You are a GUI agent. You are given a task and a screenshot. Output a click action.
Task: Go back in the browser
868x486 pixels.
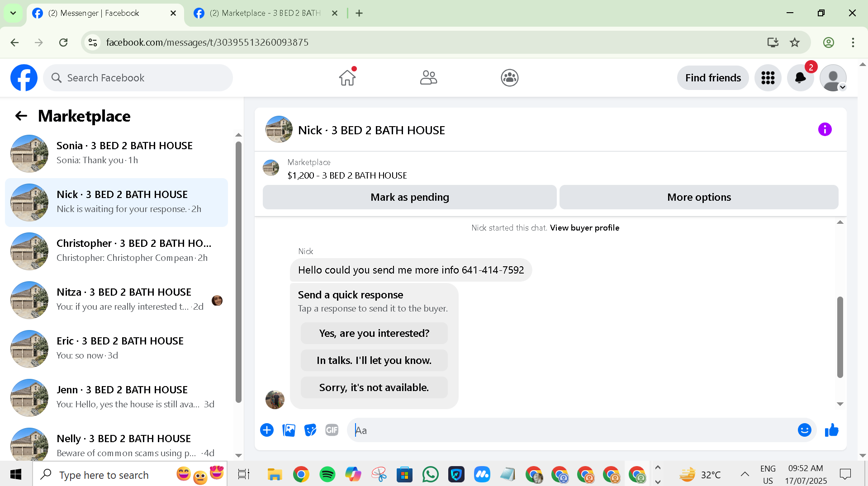[14, 42]
